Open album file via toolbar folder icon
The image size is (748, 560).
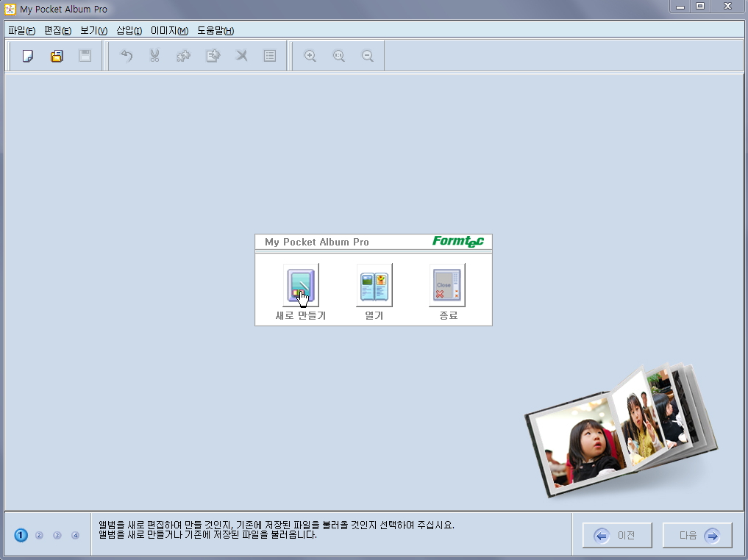57,56
